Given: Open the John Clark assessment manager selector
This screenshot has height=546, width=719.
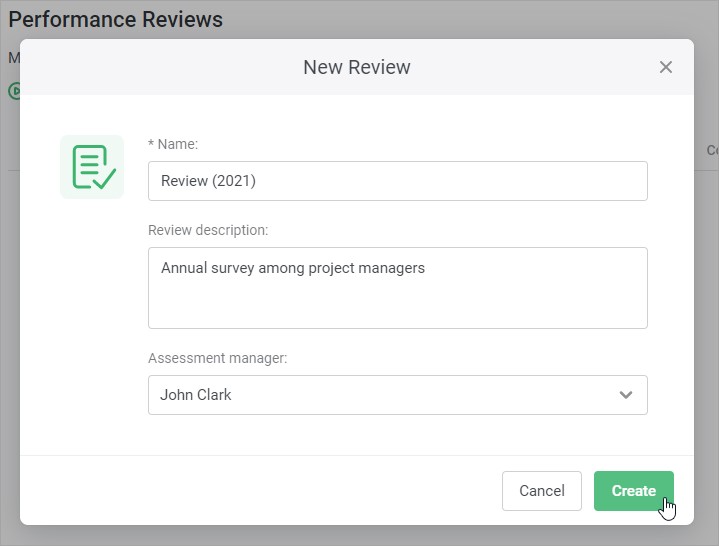Looking at the screenshot, I should coord(397,395).
